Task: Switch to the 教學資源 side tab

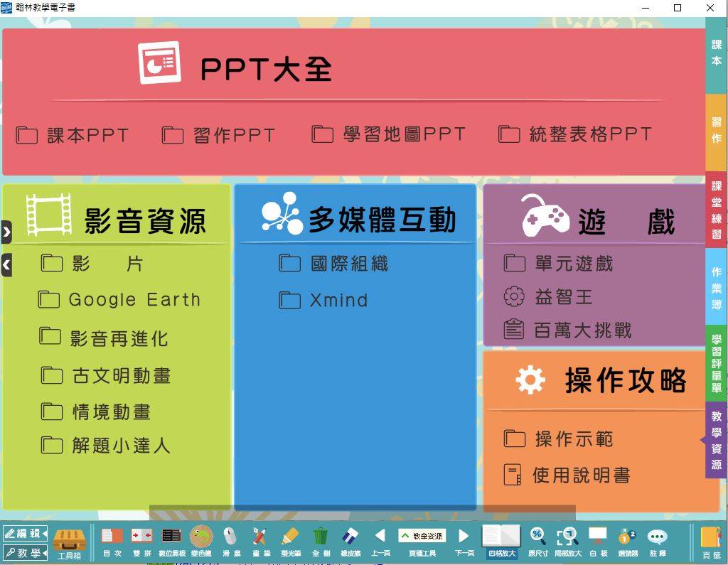Action: coord(717,440)
